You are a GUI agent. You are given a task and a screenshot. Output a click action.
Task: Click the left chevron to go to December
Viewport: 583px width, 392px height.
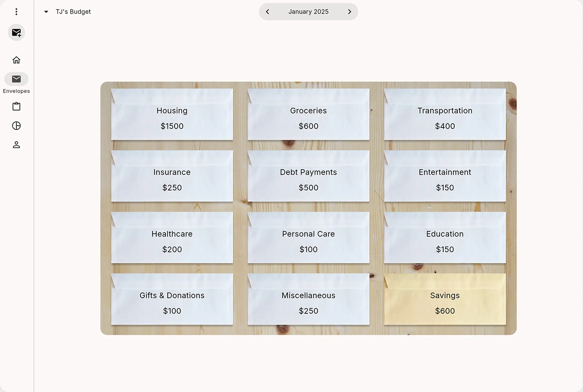click(x=268, y=11)
